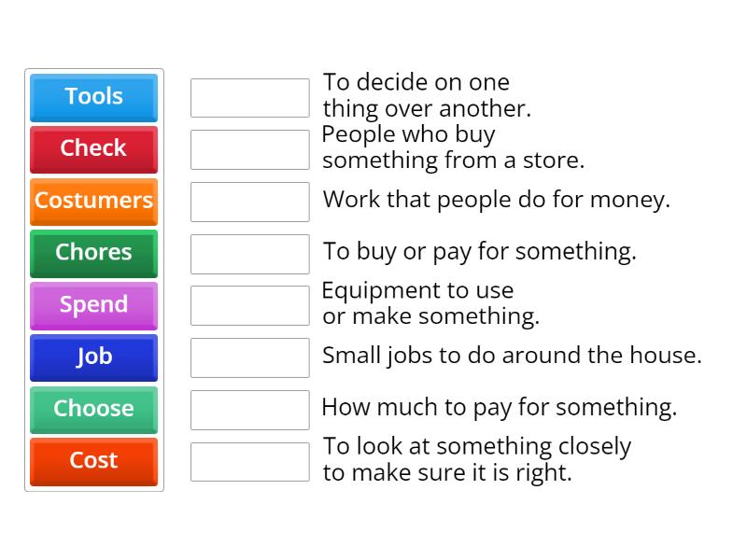The height and width of the screenshot is (560, 747).
Task: Click answer box for 'To decide on one thing'
Action: coord(249,98)
